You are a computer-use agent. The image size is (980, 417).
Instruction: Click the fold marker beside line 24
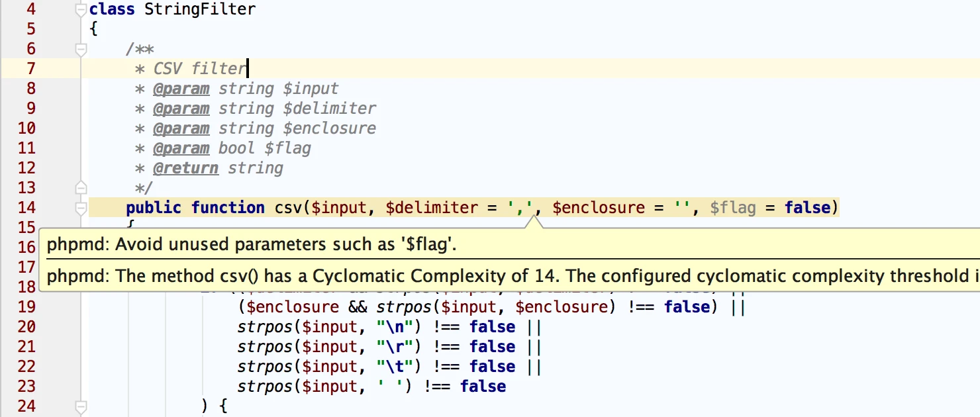coord(80,406)
